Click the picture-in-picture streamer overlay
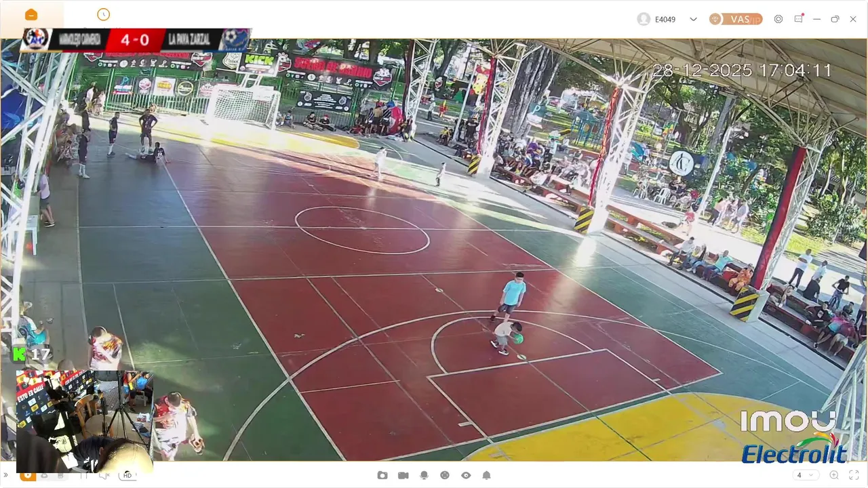 [84, 421]
